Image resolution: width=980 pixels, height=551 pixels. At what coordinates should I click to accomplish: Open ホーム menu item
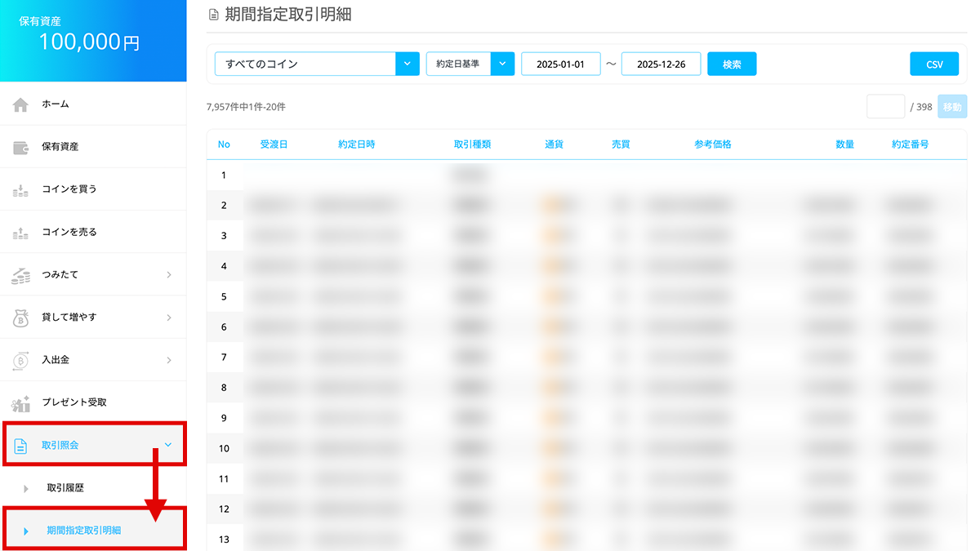93,104
